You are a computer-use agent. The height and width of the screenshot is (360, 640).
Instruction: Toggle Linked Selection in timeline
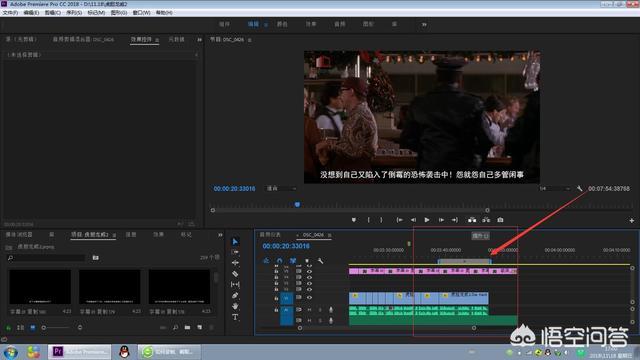click(x=293, y=260)
